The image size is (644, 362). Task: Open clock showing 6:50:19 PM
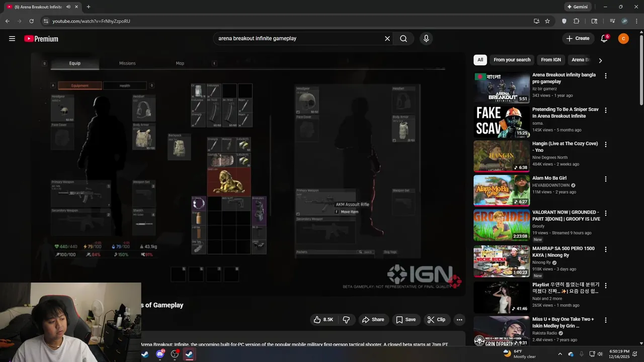pos(619,354)
